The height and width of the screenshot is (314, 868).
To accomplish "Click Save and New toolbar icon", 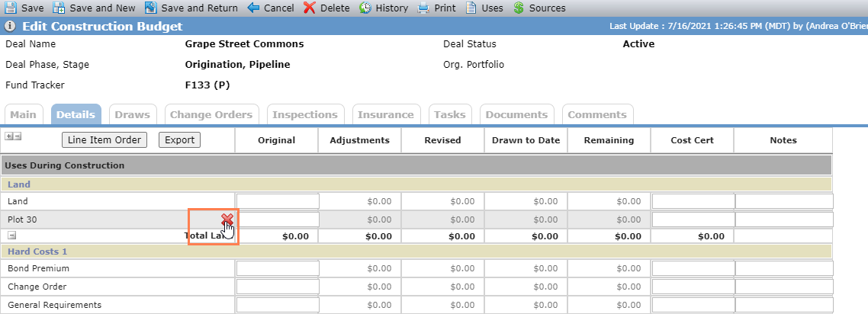I will tap(59, 8).
